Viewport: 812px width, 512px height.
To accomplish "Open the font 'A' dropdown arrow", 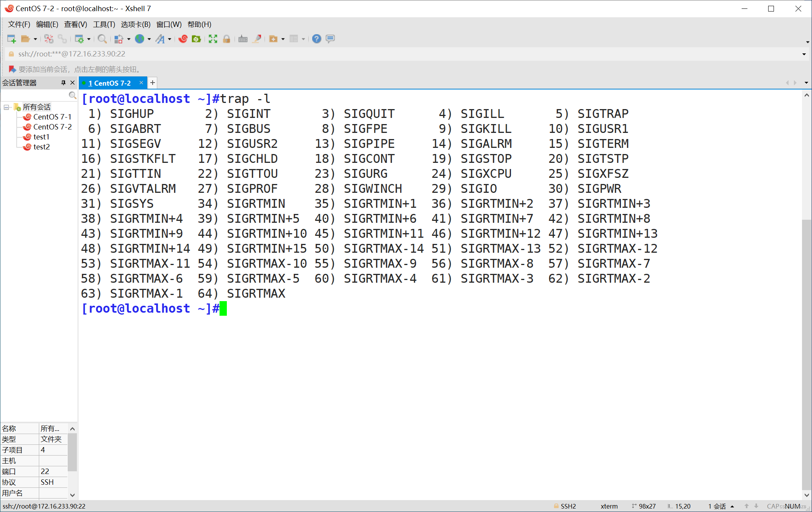I will point(170,39).
